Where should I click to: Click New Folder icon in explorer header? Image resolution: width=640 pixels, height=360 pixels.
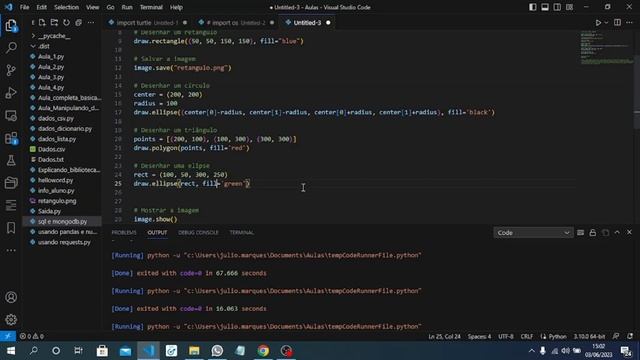54,22
